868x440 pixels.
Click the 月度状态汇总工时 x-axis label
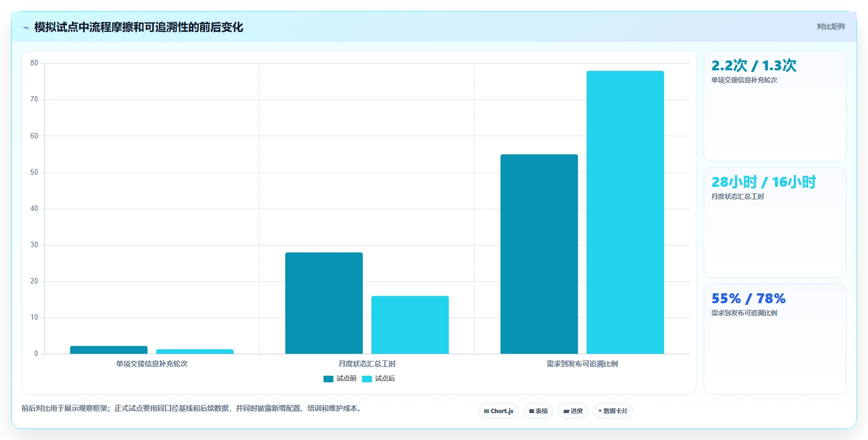(x=367, y=364)
